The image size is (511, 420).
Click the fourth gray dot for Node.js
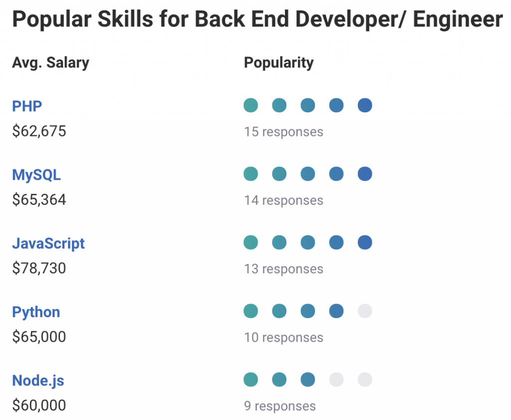[x=336, y=380]
